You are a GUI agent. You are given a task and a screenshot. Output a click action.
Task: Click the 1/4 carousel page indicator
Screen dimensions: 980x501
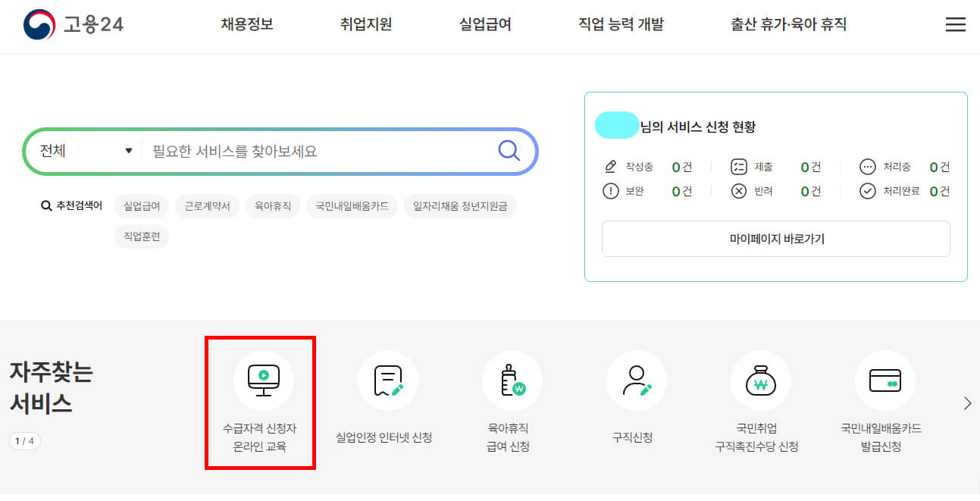point(25,440)
